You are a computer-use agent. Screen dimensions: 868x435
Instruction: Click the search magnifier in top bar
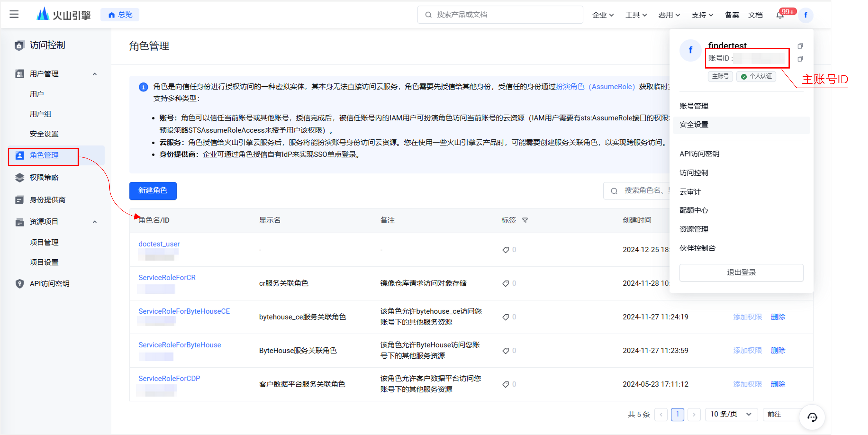click(x=428, y=15)
